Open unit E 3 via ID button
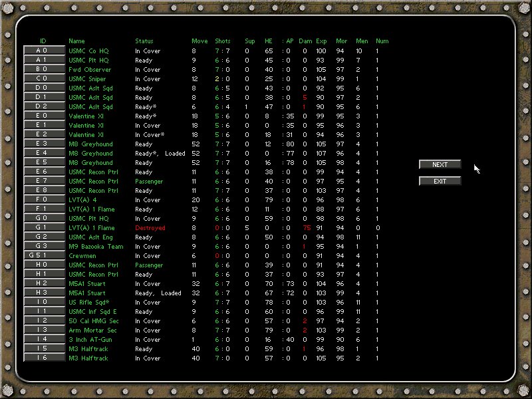 (x=44, y=144)
